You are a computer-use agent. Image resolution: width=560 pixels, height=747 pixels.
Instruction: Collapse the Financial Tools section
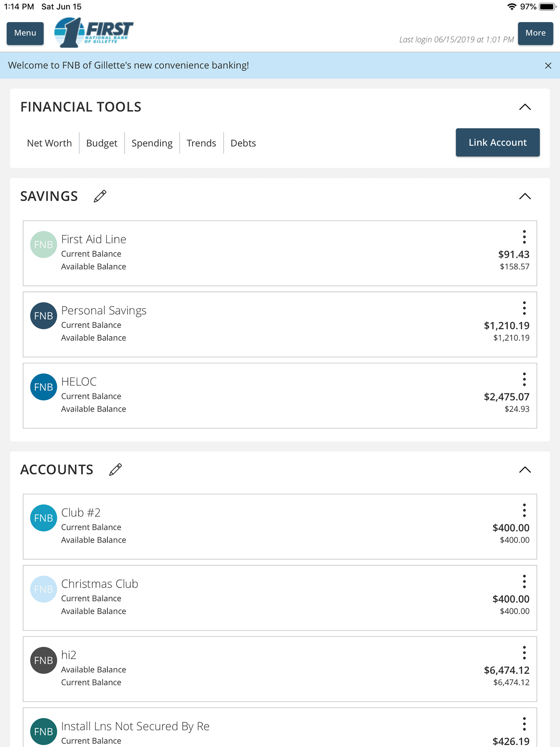click(525, 107)
